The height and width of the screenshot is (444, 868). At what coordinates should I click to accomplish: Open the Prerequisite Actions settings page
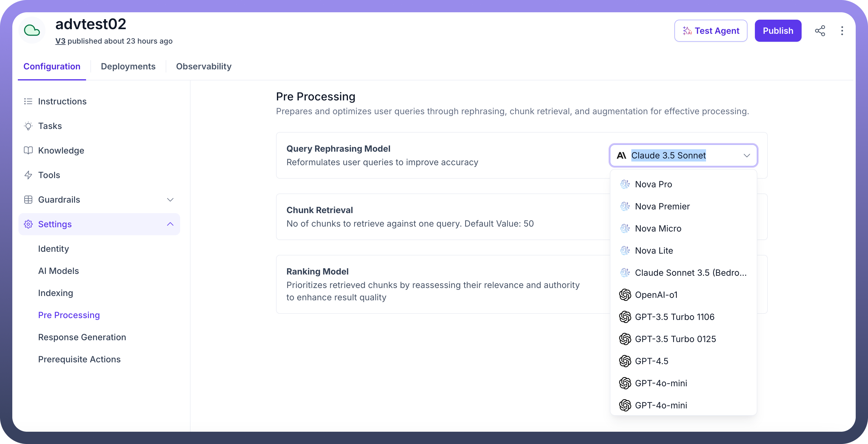[x=79, y=360]
